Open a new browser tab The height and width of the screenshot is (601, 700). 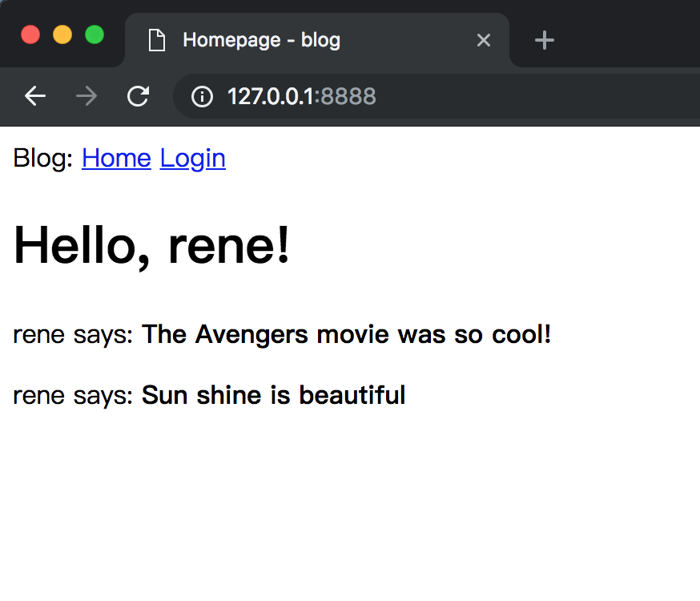[x=545, y=40]
